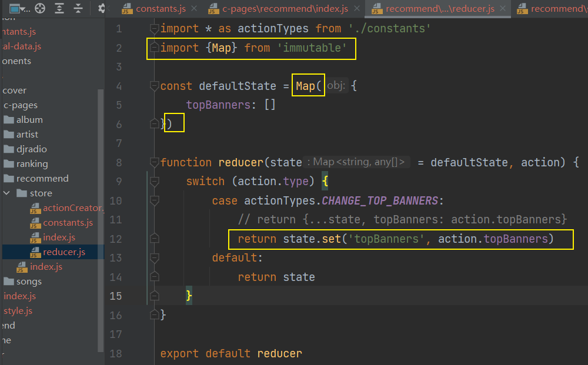Click the project tree vertical scrollbar

(x=100, y=220)
